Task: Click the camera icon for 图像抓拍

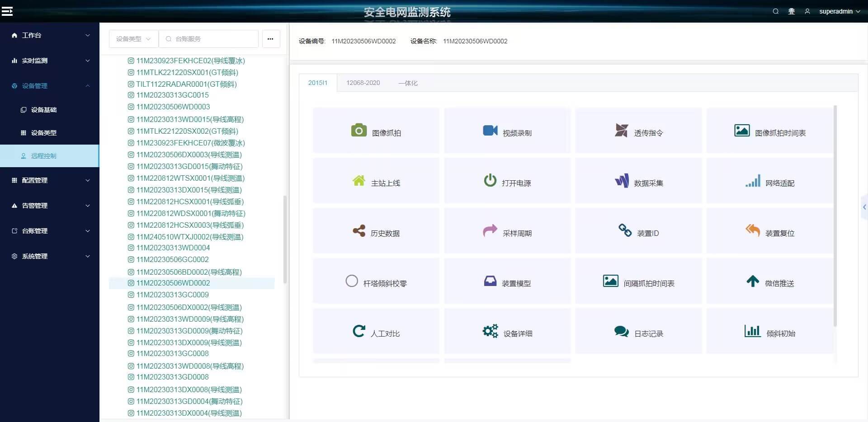Action: (359, 131)
